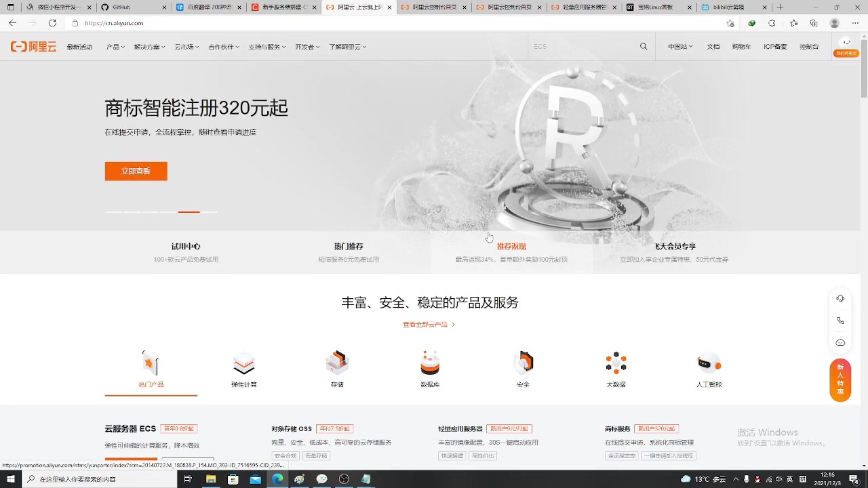
Task: Click the phone contact icon on right sidebar
Action: point(840,319)
